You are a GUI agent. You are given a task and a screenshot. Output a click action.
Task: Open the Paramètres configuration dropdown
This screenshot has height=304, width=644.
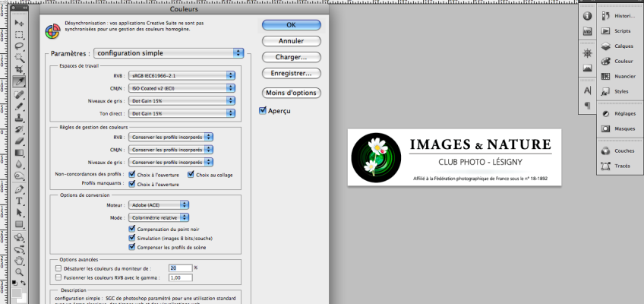tap(169, 53)
